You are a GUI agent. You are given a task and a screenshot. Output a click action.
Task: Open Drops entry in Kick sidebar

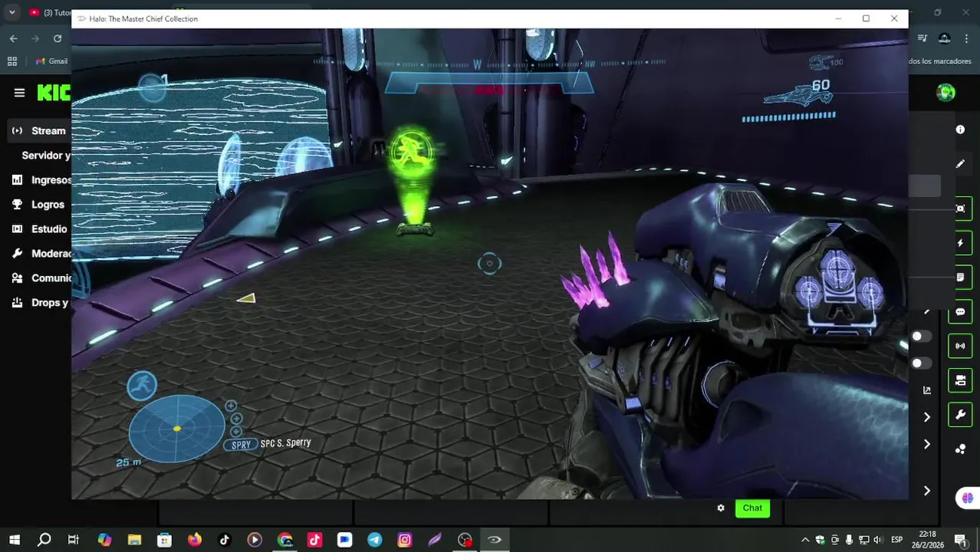pyautogui.click(x=40, y=302)
